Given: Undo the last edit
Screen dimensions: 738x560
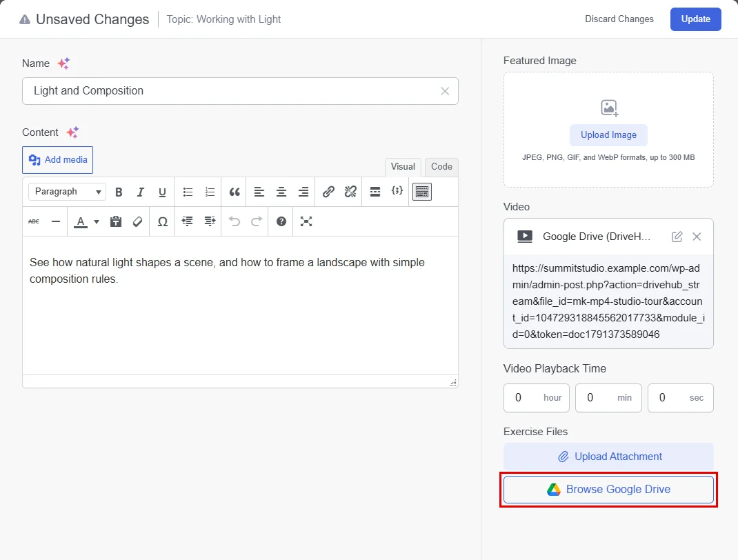Looking at the screenshot, I should click(x=235, y=221).
